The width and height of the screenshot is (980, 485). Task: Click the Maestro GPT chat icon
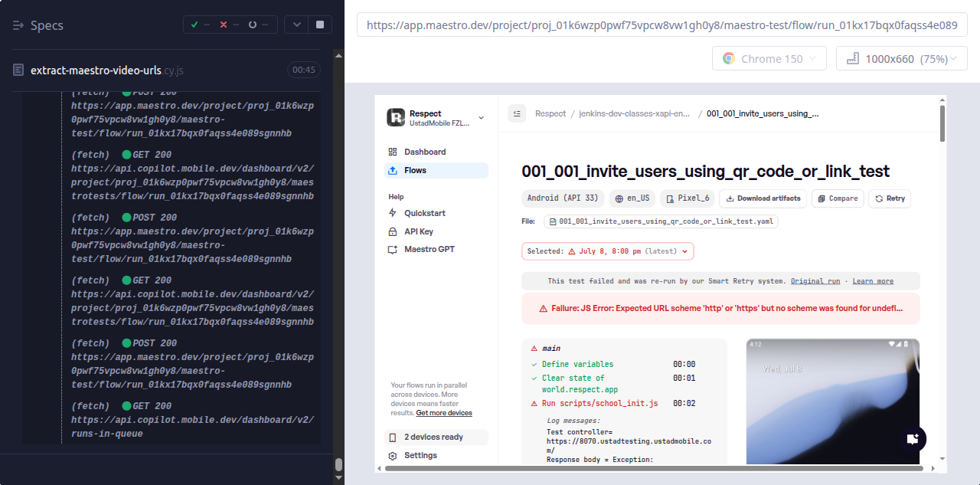(393, 249)
